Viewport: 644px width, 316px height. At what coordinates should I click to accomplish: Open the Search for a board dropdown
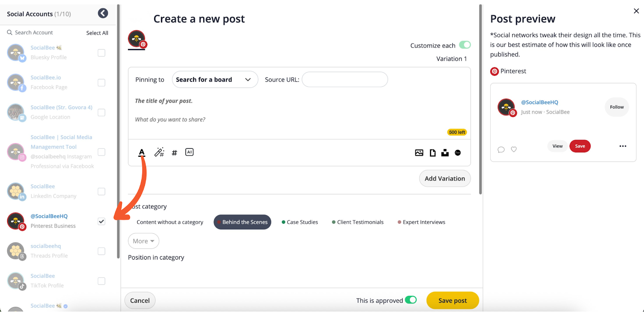coord(215,80)
